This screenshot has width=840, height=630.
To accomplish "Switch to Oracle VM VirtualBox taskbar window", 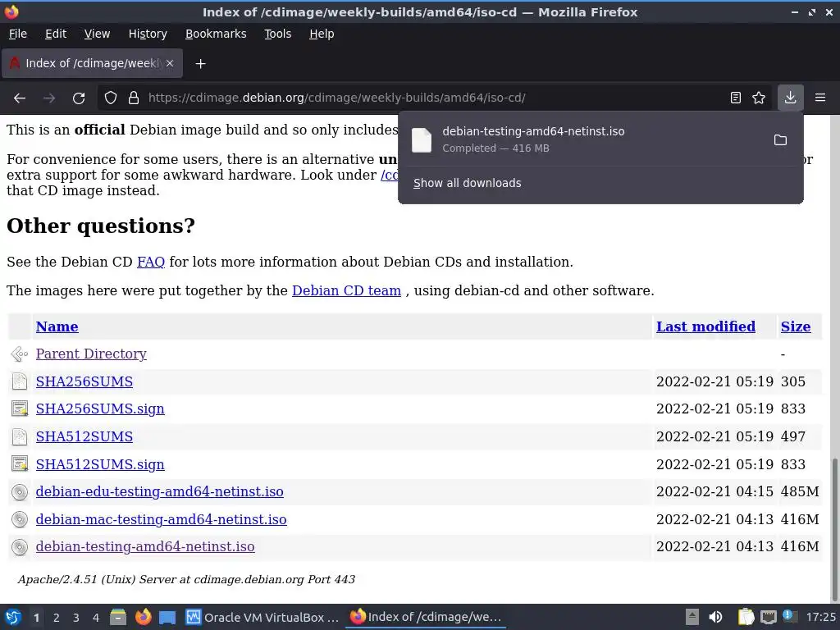I will point(262,617).
